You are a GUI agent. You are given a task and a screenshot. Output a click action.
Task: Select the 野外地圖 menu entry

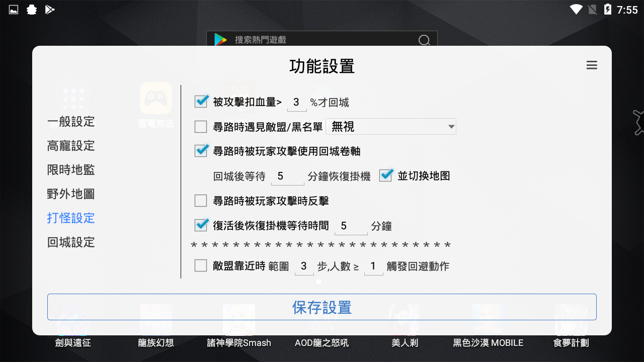pyautogui.click(x=70, y=194)
